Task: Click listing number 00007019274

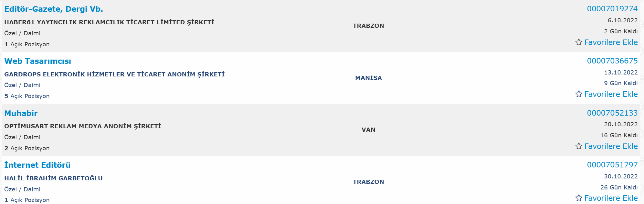Action: pos(612,9)
